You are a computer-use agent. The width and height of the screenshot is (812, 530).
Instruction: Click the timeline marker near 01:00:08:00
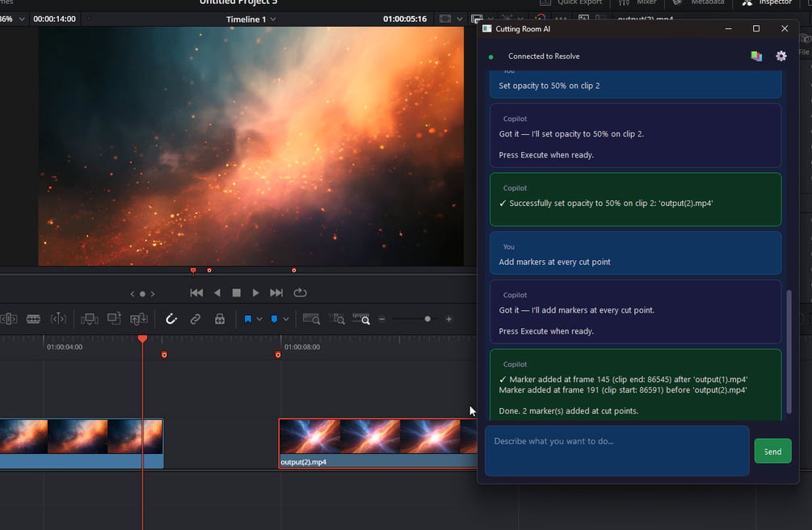pyautogui.click(x=278, y=355)
